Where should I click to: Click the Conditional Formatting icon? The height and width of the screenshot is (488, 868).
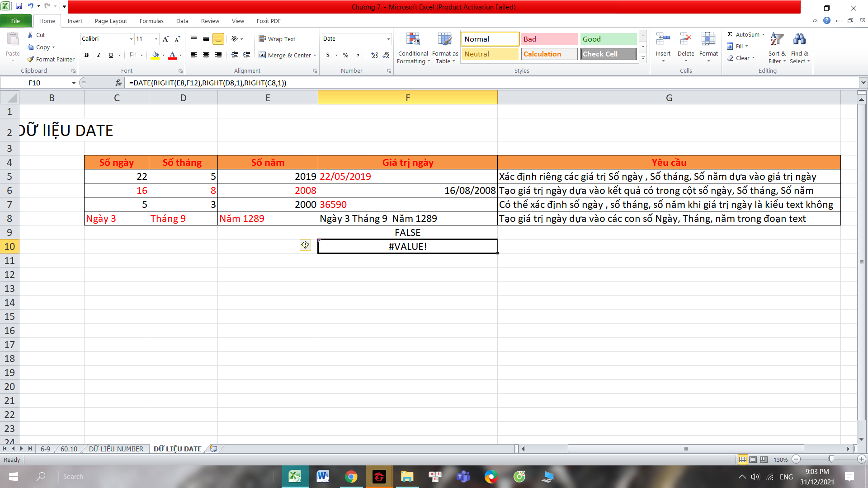pos(413,40)
